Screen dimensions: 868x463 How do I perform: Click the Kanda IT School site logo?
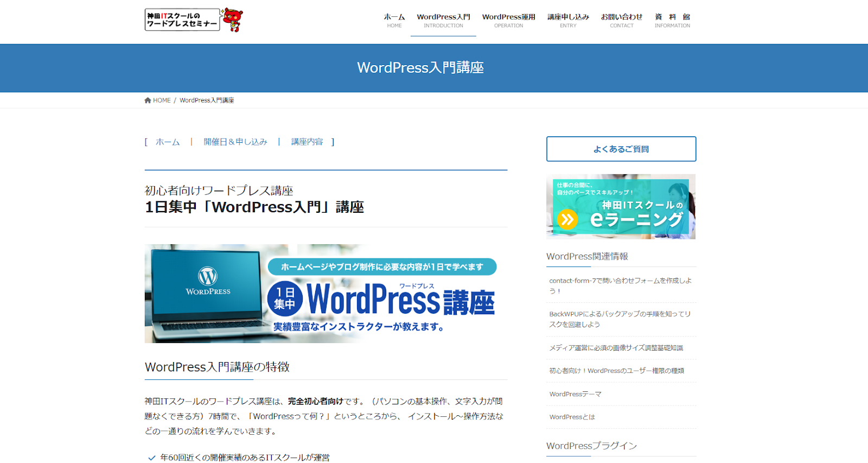(182, 20)
